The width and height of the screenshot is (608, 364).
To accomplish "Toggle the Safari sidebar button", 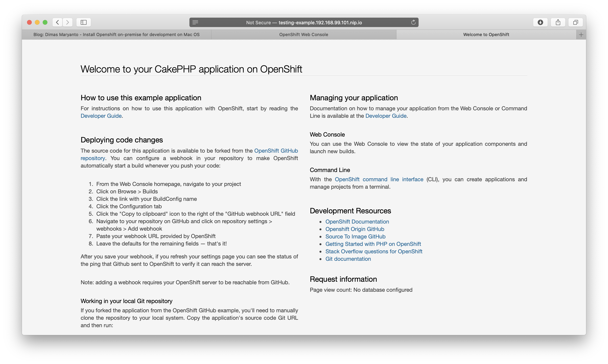I will (x=84, y=22).
